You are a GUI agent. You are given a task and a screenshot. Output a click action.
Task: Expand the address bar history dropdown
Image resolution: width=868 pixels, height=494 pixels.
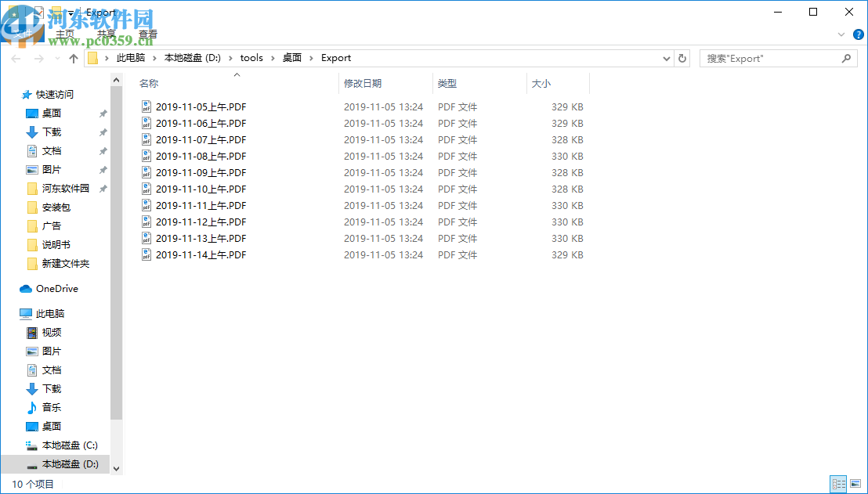[667, 58]
